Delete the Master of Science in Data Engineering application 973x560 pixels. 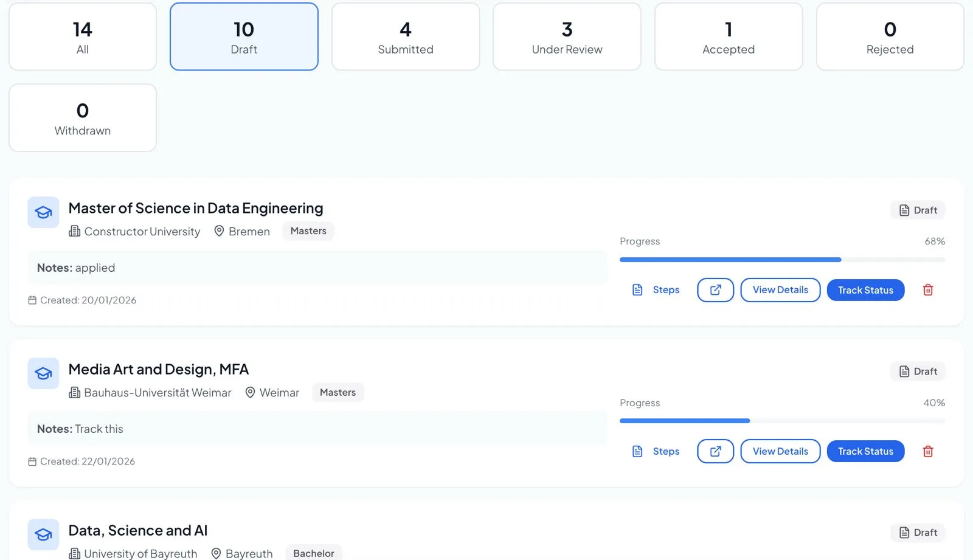pos(928,290)
